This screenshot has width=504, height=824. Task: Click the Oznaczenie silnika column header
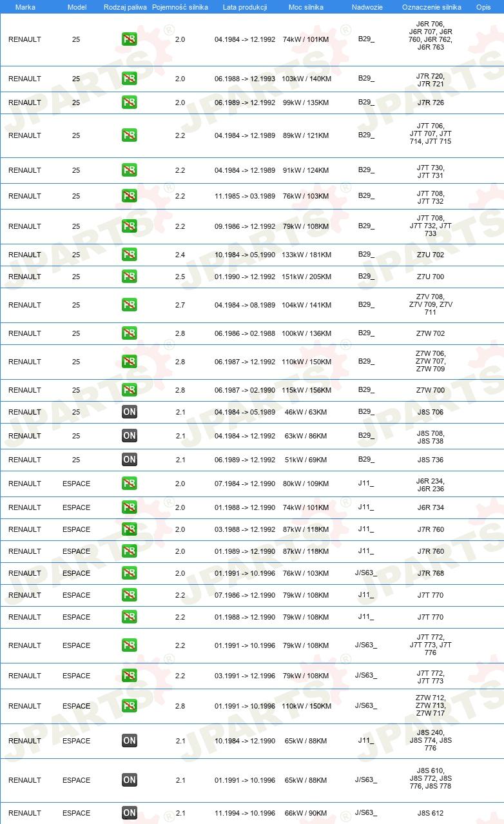coord(431,6)
